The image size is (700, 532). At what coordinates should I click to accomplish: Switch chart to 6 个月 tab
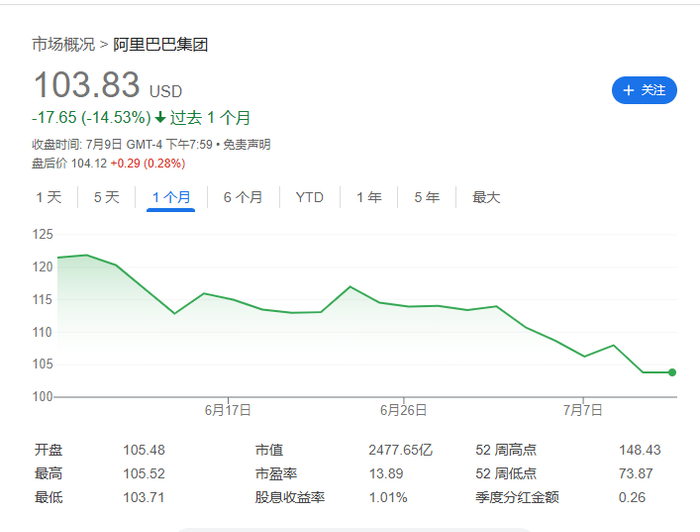(x=243, y=197)
